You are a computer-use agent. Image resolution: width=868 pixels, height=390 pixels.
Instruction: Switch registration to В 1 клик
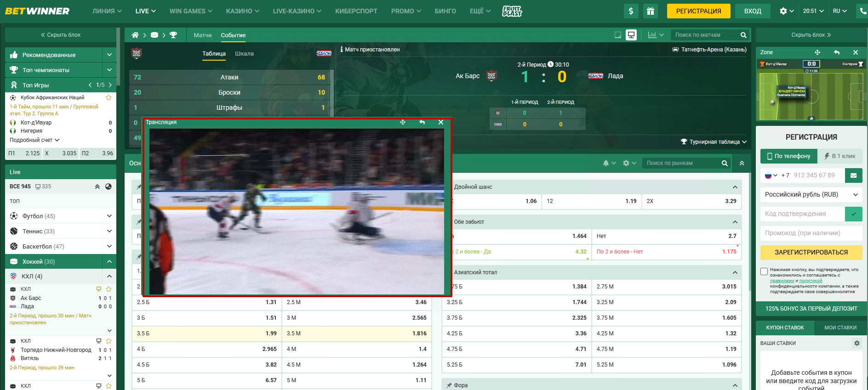point(839,156)
